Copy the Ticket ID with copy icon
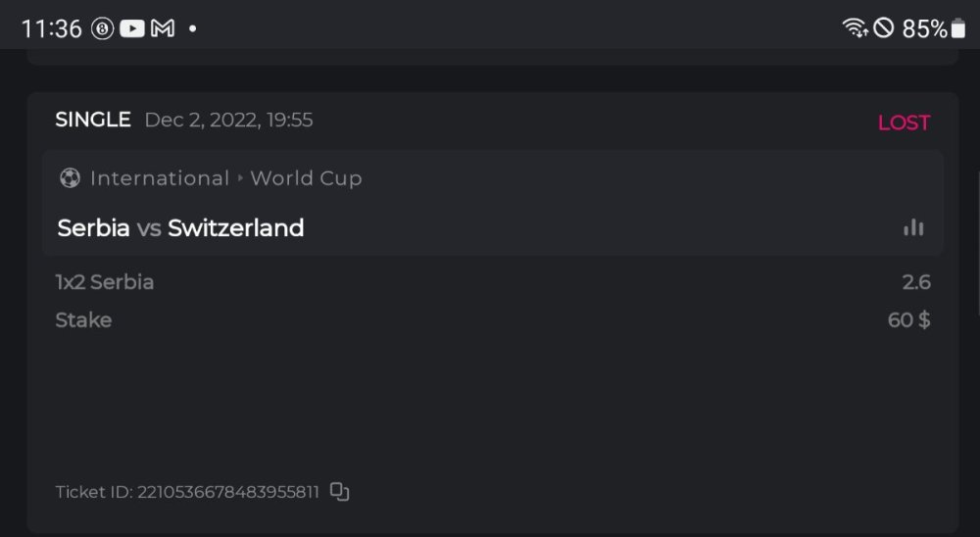The width and height of the screenshot is (980, 537). pos(339,492)
